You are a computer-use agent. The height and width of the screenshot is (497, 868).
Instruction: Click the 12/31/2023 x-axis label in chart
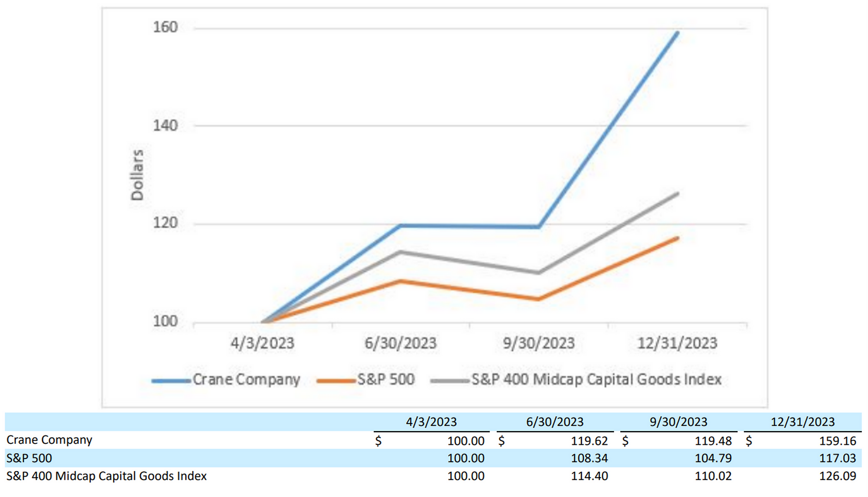pos(677,343)
